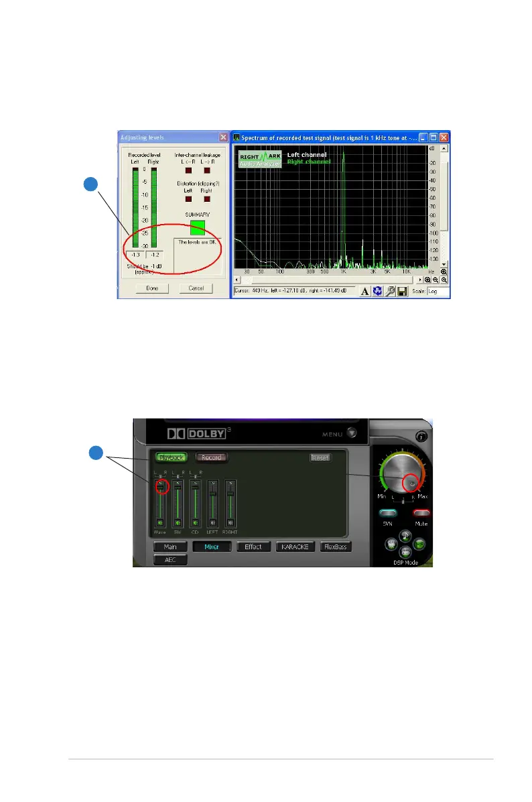Toggle the Wave channel mute speaker icon

(x=160, y=523)
